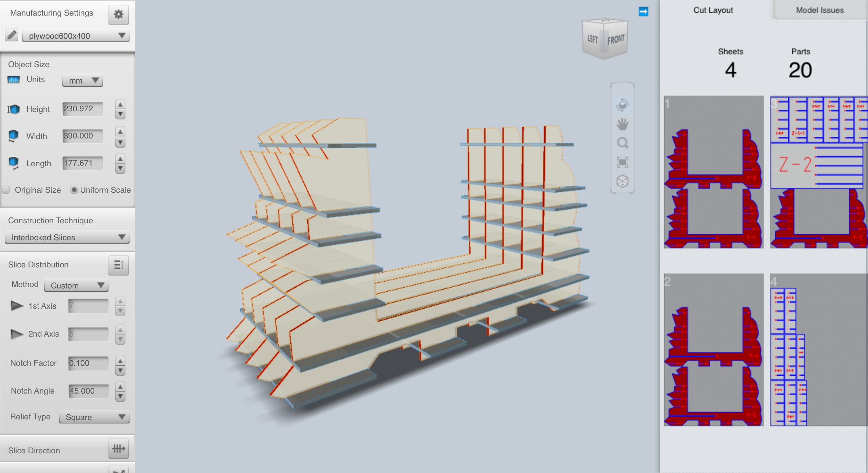Select cut layout sheet 1 thumbnail

click(x=714, y=172)
